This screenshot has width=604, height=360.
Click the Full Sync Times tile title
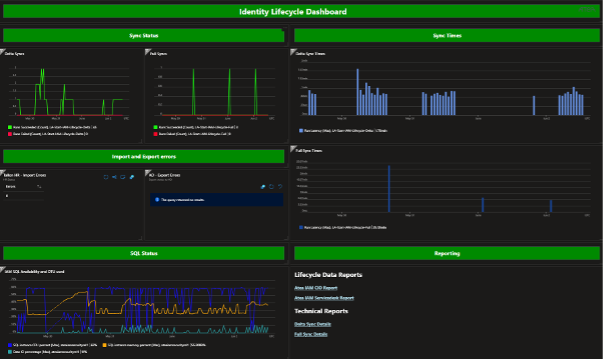[x=309, y=151]
